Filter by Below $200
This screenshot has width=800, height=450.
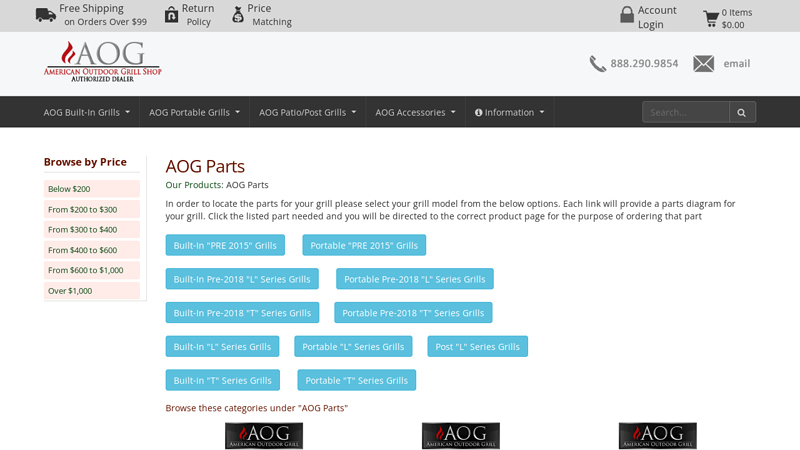[92, 189]
